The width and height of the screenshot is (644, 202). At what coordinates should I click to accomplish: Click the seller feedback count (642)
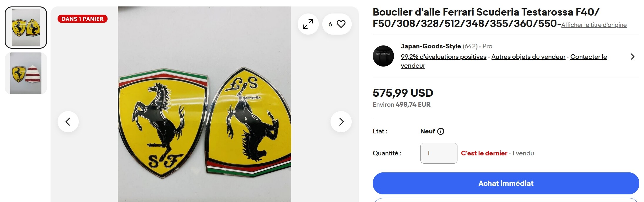(x=470, y=46)
